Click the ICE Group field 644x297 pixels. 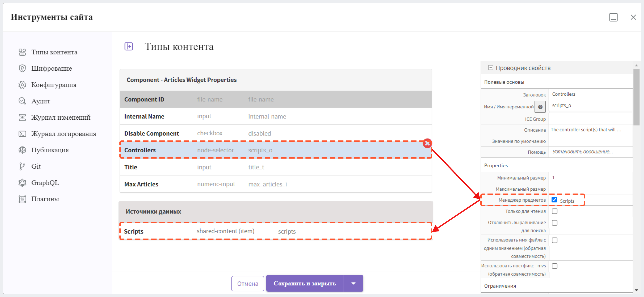pyautogui.click(x=590, y=119)
